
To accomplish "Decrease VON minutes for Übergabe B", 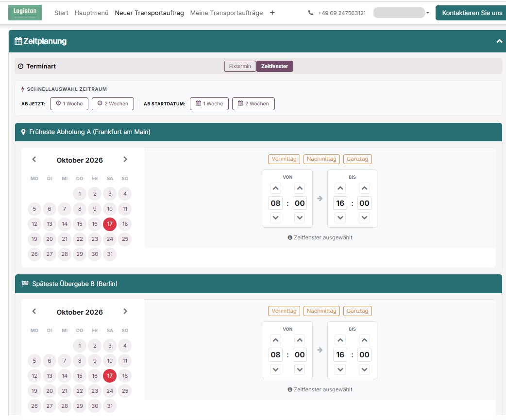I will click(x=300, y=370).
